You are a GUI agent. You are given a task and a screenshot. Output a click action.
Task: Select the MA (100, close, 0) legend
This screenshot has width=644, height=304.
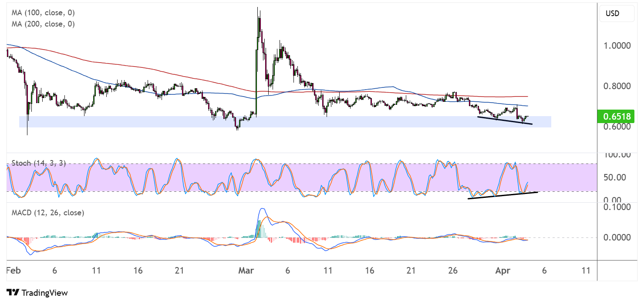pyautogui.click(x=43, y=13)
